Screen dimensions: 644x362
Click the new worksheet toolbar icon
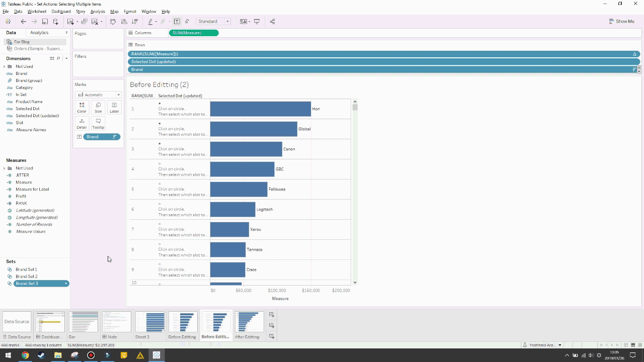(70, 22)
